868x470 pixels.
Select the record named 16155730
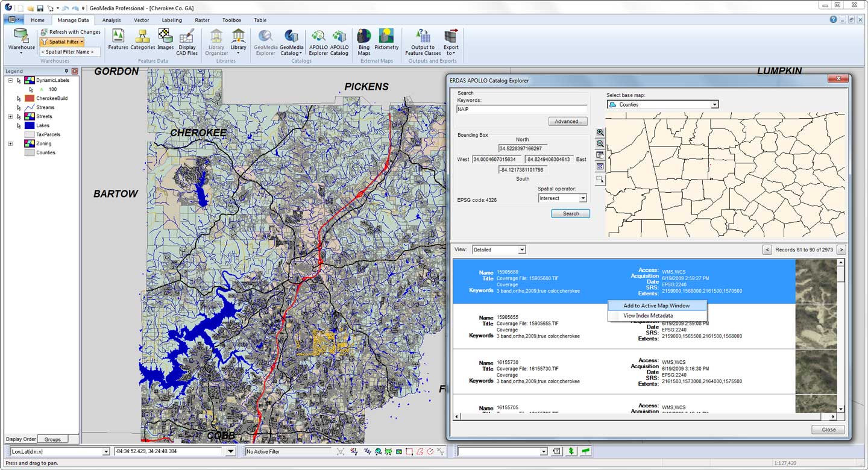[624, 372]
